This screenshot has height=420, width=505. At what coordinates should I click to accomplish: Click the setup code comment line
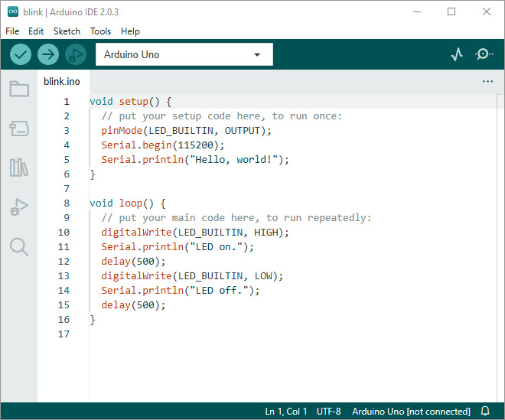(x=222, y=116)
